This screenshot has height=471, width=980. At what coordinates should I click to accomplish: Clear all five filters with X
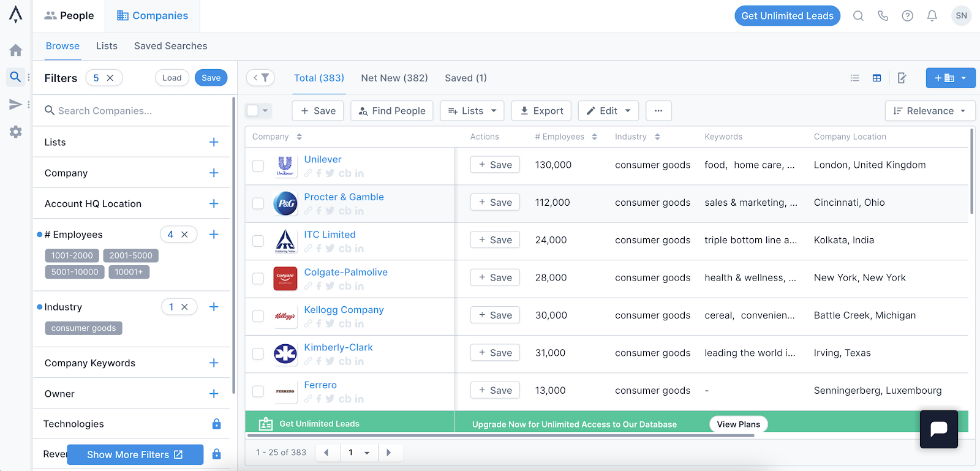(x=110, y=78)
